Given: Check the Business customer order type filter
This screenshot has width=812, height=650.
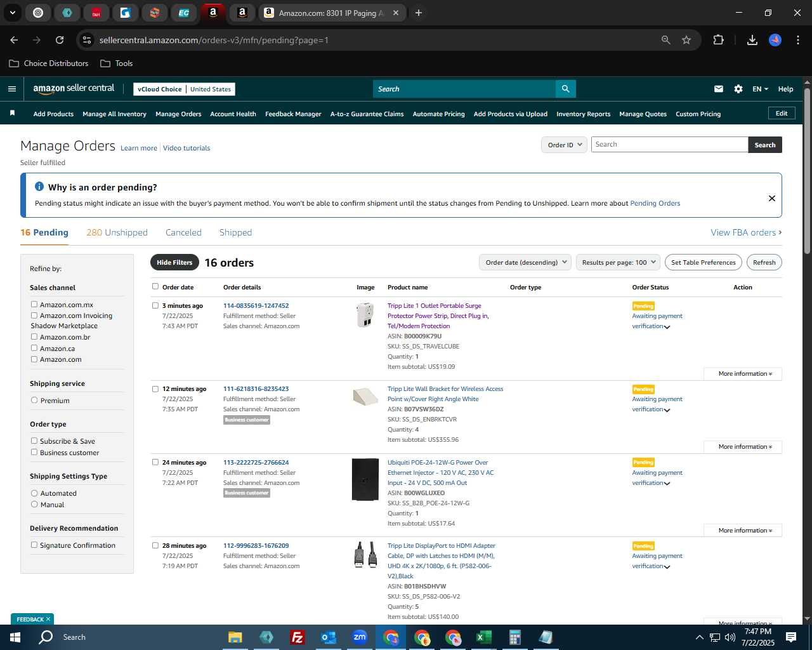Looking at the screenshot, I should pos(34,453).
